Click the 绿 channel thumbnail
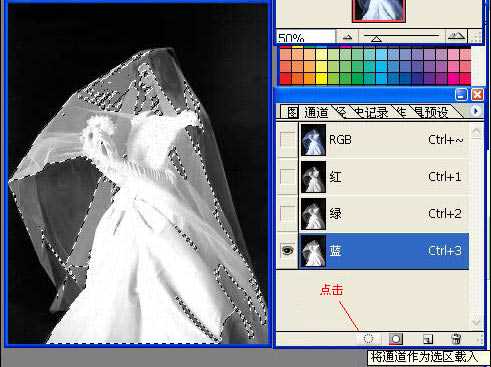 pyautogui.click(x=313, y=214)
